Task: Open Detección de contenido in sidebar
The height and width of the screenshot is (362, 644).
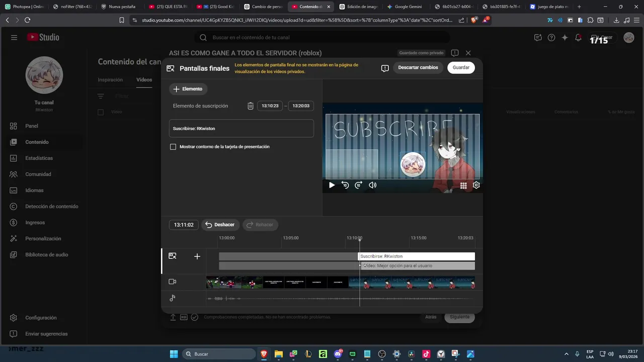Action: click(43, 206)
